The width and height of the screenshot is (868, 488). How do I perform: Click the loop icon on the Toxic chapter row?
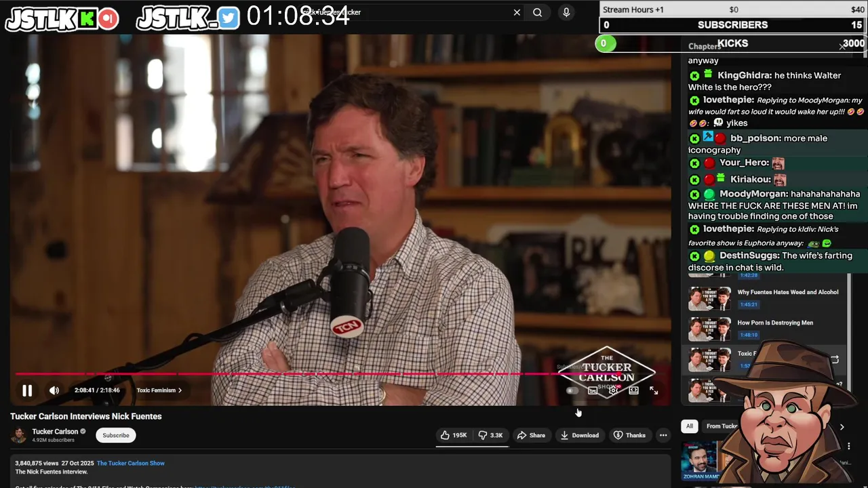(x=835, y=360)
